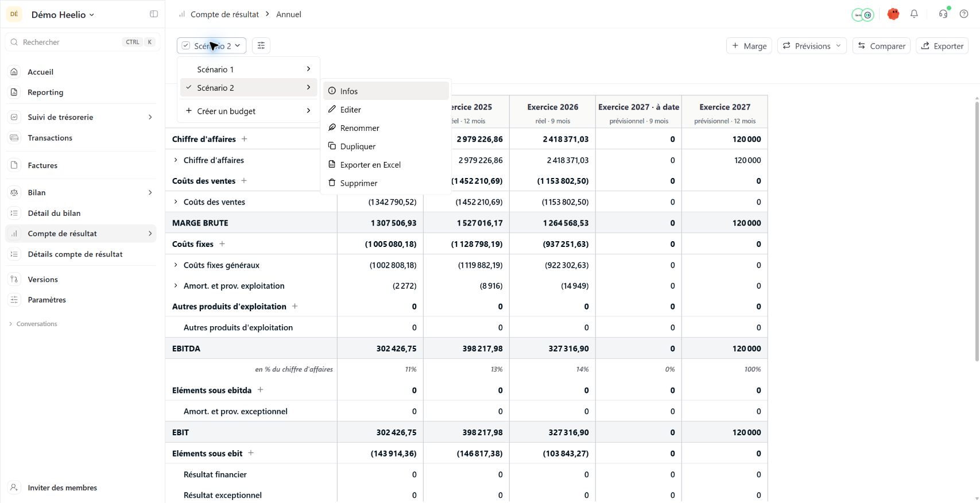Open Démo Heelio workspace switcher
This screenshot has width=980, height=503.
63,14
